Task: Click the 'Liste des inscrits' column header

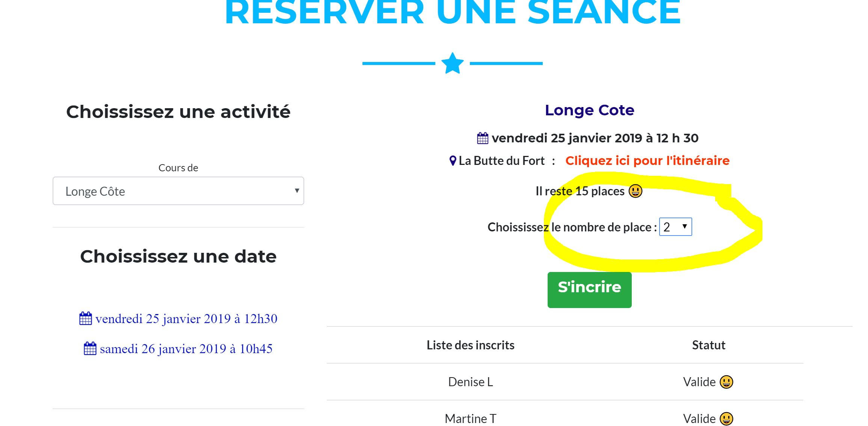Action: tap(471, 345)
